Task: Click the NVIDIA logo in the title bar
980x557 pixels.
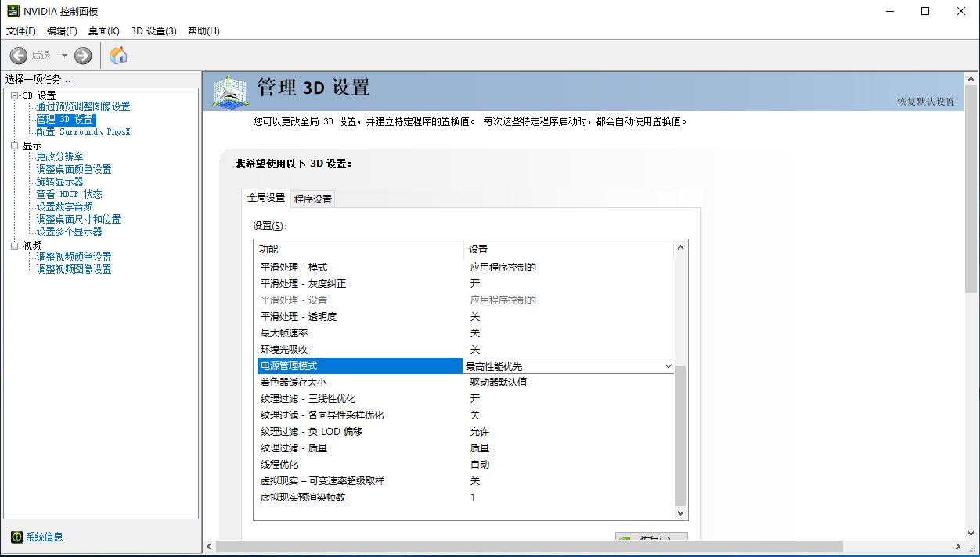Action: pos(13,12)
